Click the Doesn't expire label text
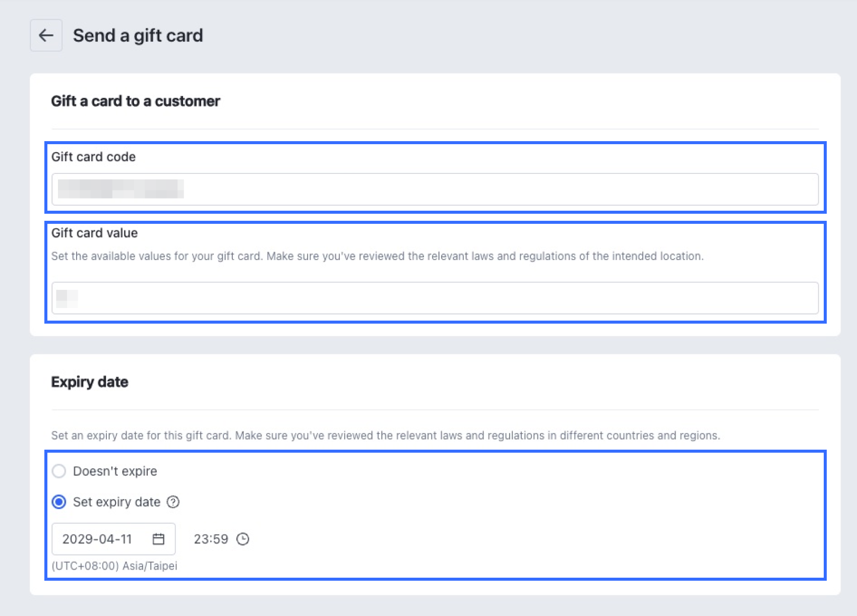This screenshot has width=857, height=616. point(115,471)
